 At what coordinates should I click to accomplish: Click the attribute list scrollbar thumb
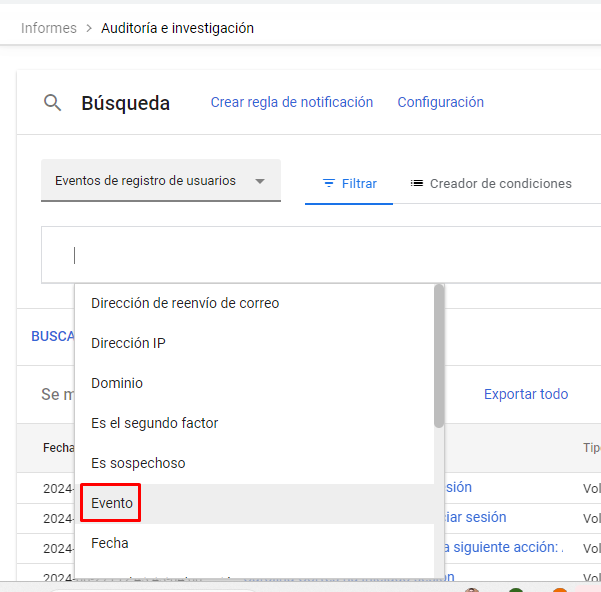coord(439,356)
